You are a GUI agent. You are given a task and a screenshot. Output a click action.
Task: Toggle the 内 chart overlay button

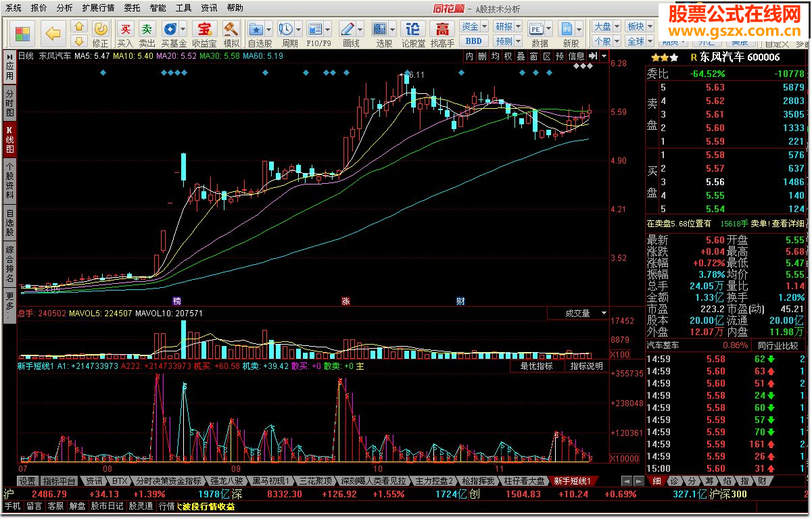(470, 57)
